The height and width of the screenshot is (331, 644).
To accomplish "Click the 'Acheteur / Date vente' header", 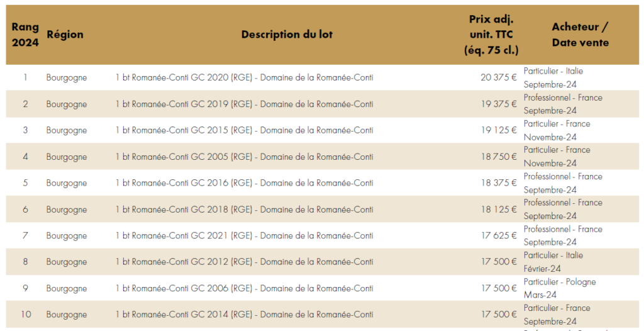I will (580, 35).
